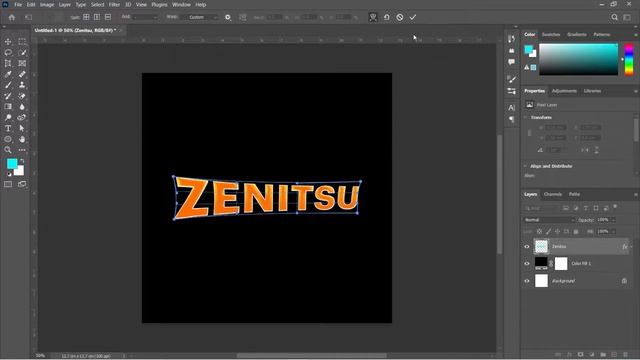640x360 pixels.
Task: Select the Move tool
Action: coord(8,42)
